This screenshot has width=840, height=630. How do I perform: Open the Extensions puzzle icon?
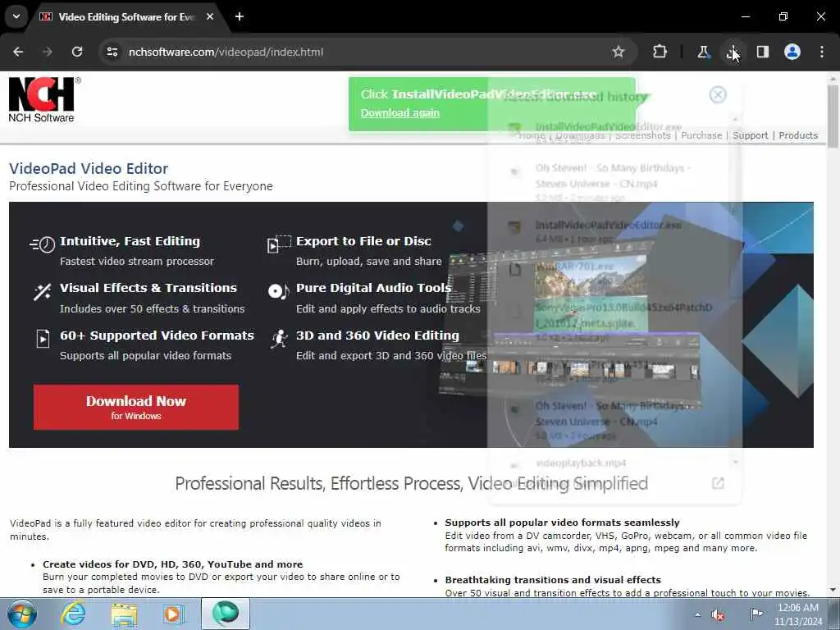660,52
